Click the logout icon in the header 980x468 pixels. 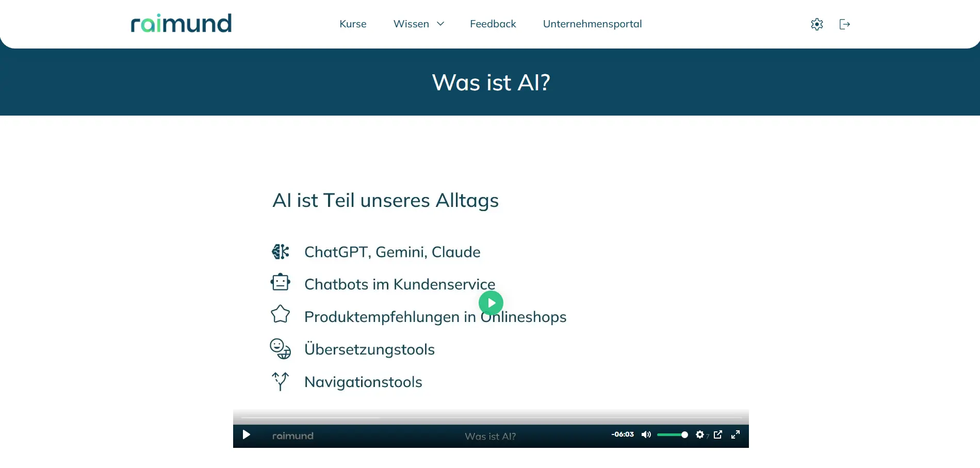click(844, 24)
